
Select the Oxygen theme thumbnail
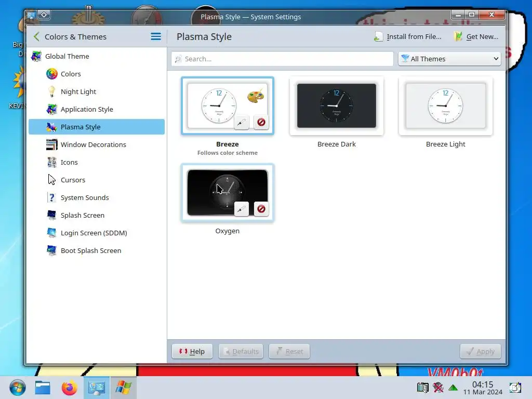228,192
